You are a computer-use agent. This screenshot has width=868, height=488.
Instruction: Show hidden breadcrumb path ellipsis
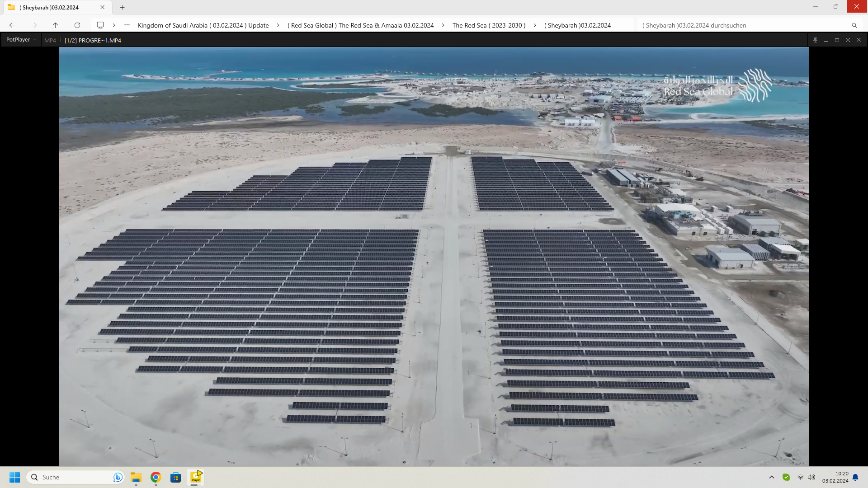pos(127,25)
